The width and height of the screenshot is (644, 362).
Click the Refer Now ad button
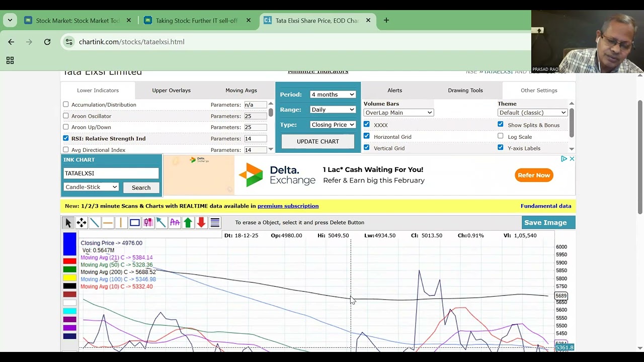point(534,175)
